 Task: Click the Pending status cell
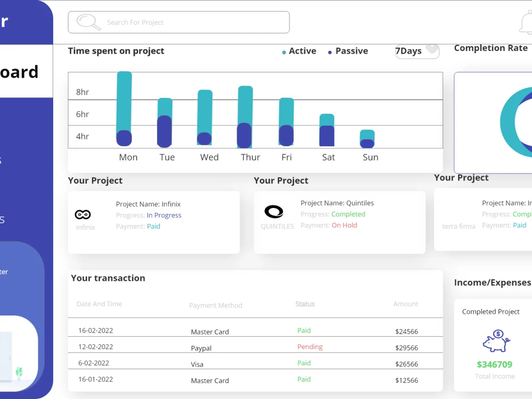(x=310, y=347)
